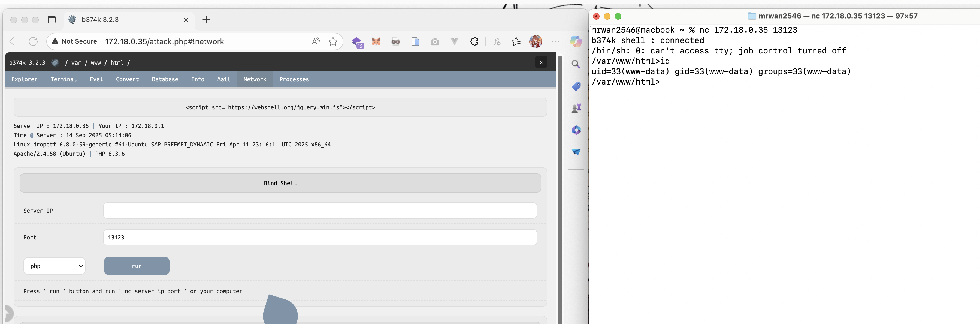The width and height of the screenshot is (980, 324).
Task: Open the browser Extensions puzzle icon
Action: (x=474, y=41)
